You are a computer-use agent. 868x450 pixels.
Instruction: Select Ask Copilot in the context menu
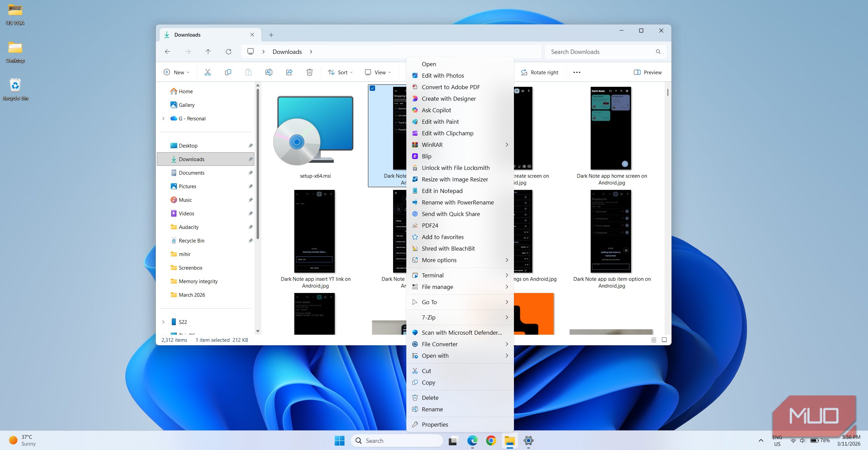tap(460, 110)
